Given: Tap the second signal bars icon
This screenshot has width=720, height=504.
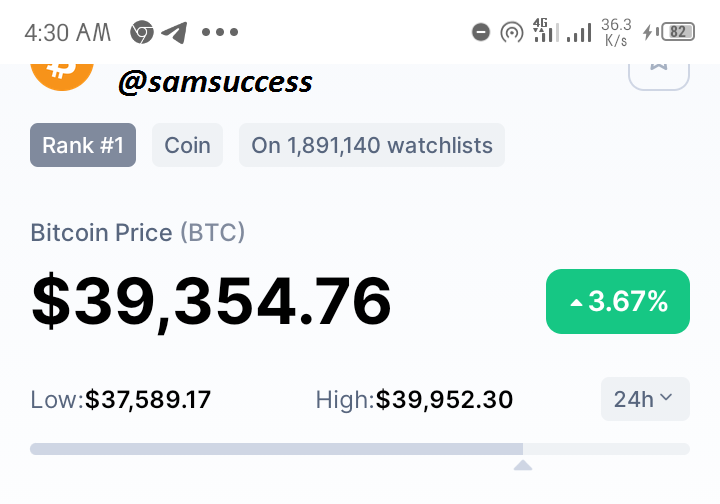Looking at the screenshot, I should click(x=579, y=33).
